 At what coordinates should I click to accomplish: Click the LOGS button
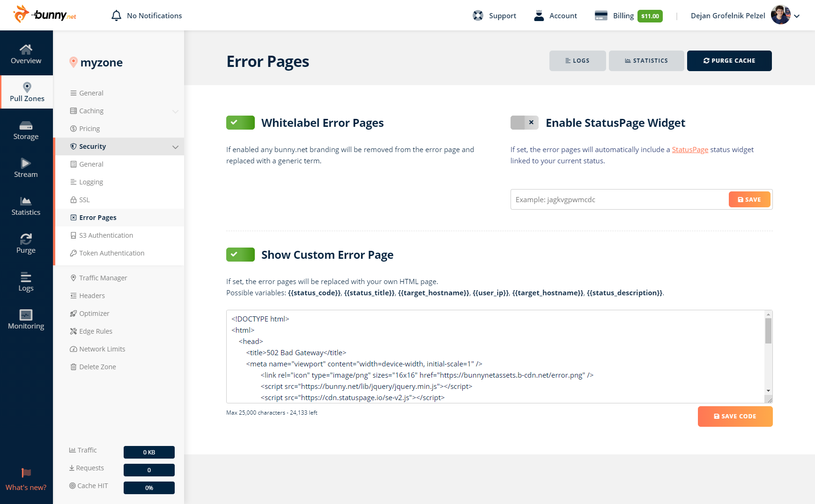point(578,61)
